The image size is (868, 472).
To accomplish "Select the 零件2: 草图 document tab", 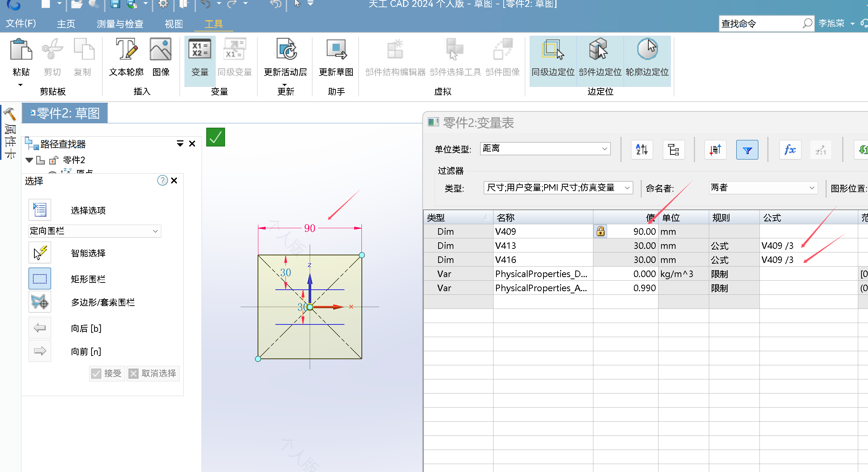I will click(x=65, y=113).
